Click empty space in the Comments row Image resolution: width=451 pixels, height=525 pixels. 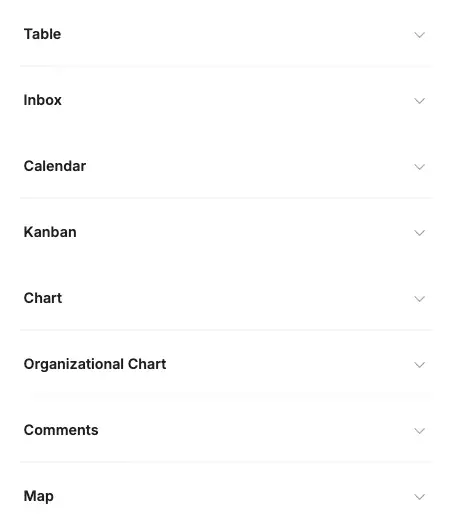coord(254,430)
